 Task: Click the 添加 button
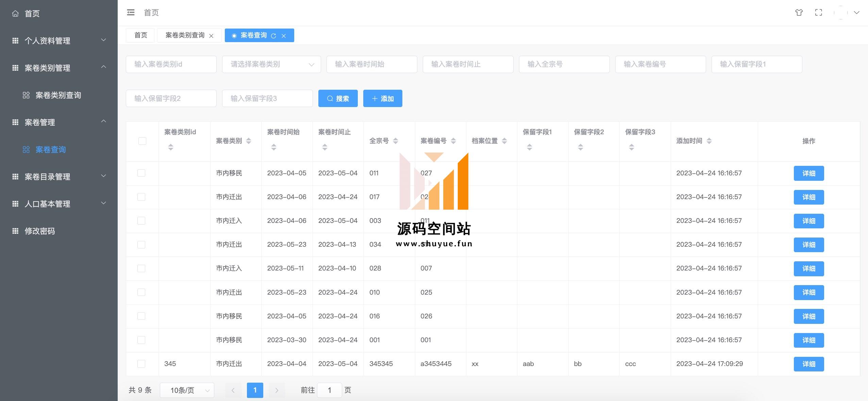[382, 99]
